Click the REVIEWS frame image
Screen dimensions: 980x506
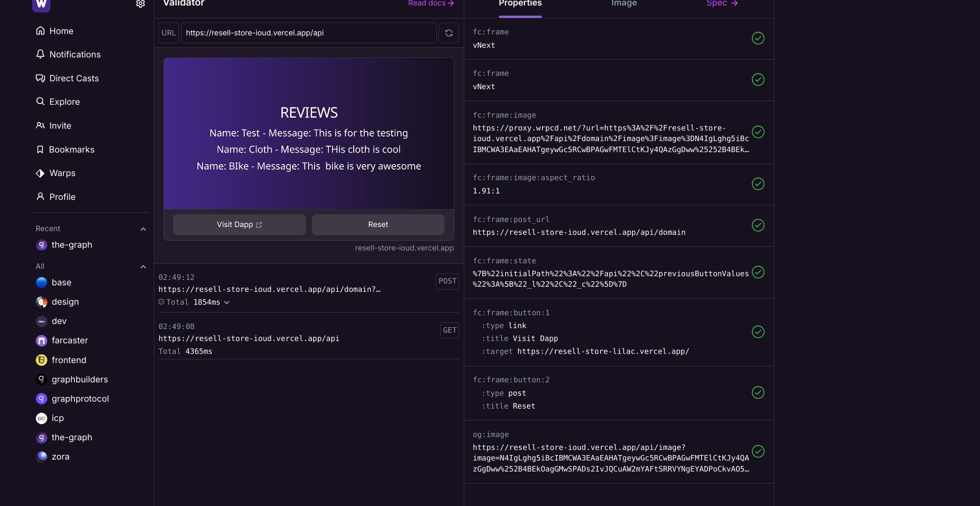309,133
